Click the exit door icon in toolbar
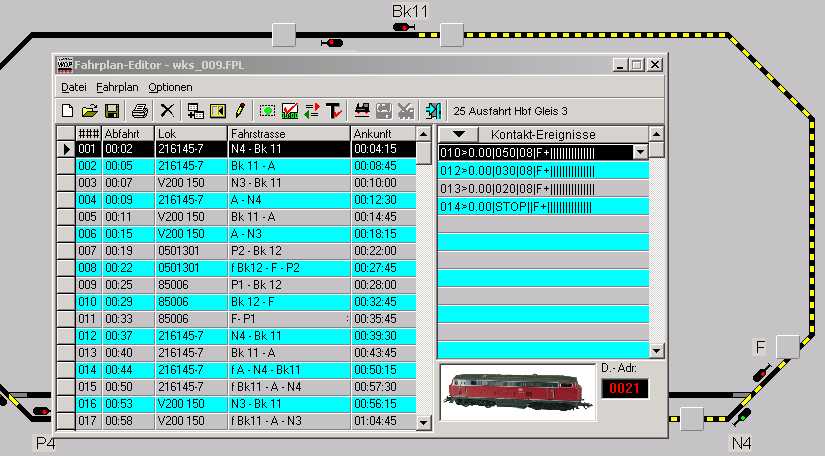825x456 pixels. point(433,110)
